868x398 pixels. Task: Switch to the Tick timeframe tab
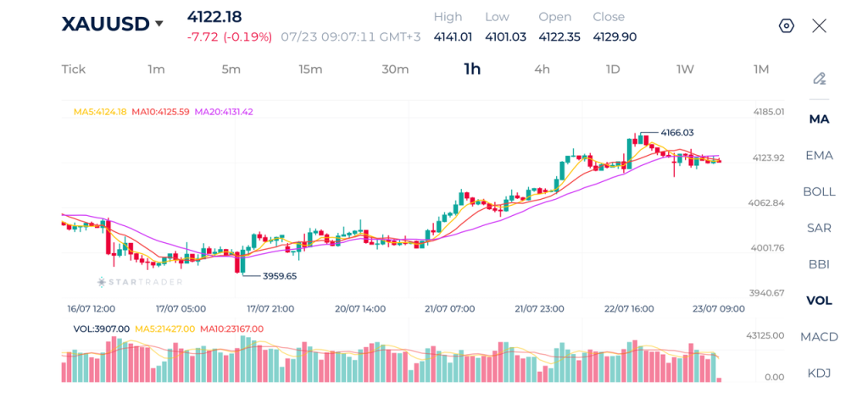74,69
